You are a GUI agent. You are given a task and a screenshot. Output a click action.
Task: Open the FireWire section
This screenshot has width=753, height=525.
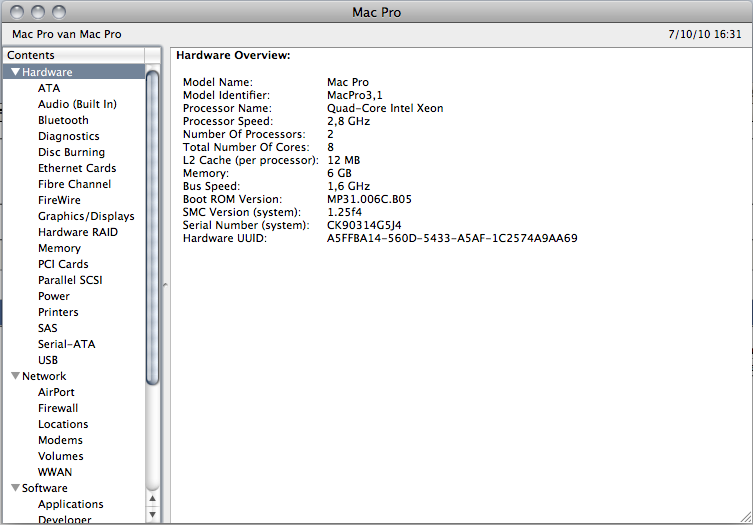(60, 200)
